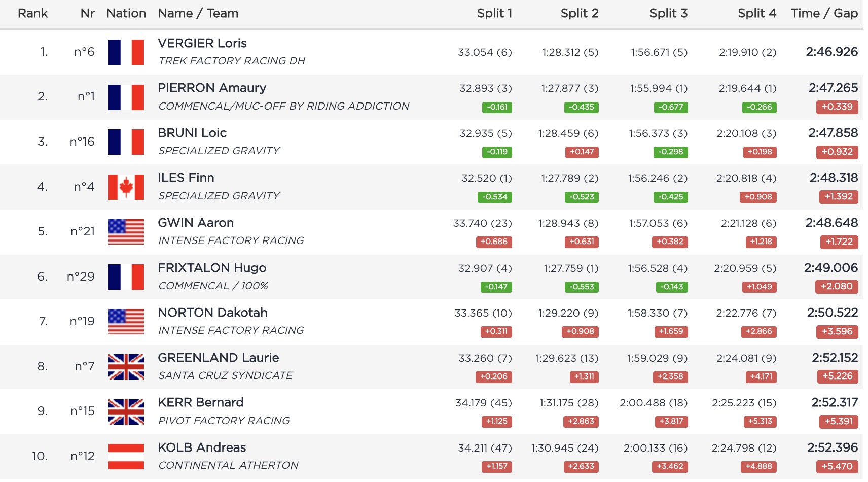Open rider name BRUNI Loic

[192, 133]
